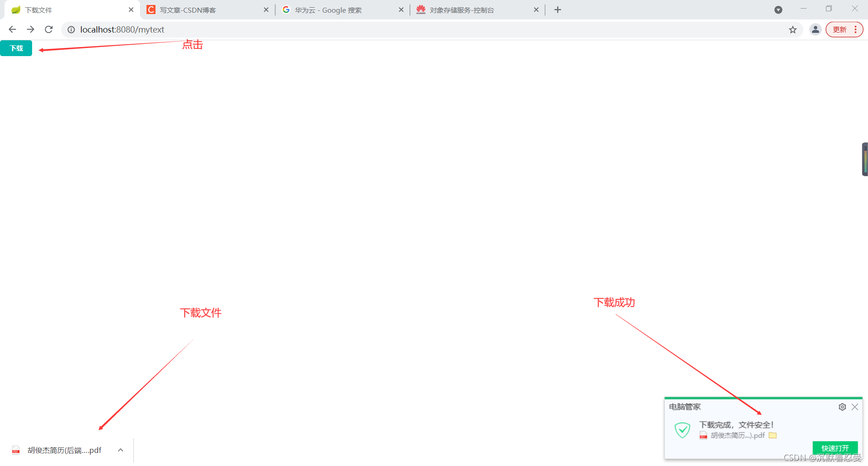Viewport: 868px width, 466px height.
Task: View site information for localhost
Action: tap(71, 29)
